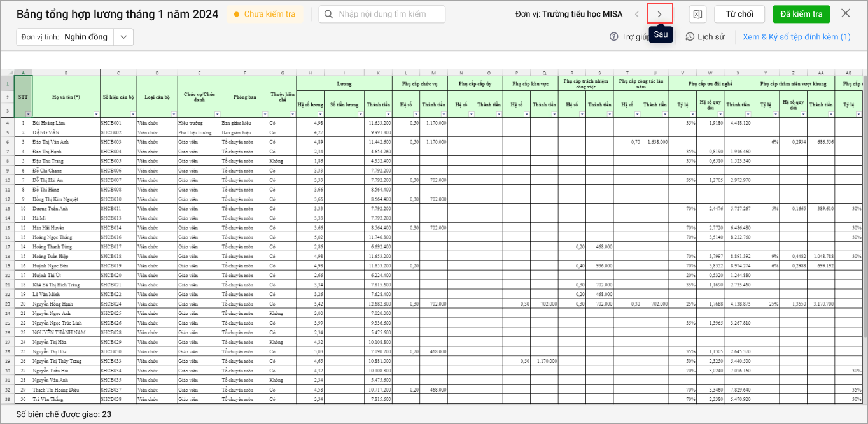Click the search magnifier icon

(x=329, y=14)
